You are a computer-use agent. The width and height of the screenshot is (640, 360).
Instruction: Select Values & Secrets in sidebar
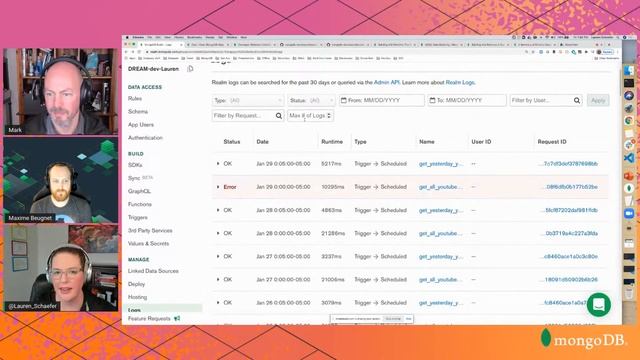point(149,243)
